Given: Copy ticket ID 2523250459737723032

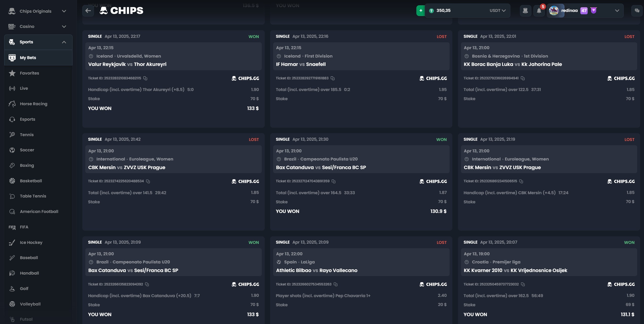Looking at the screenshot, I should pos(523,284).
